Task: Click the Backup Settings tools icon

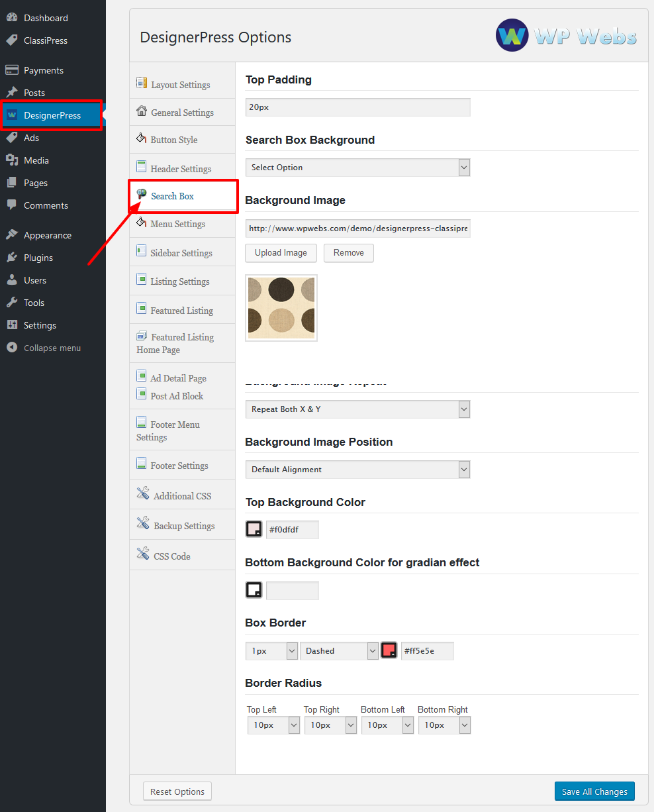Action: pyautogui.click(x=143, y=524)
